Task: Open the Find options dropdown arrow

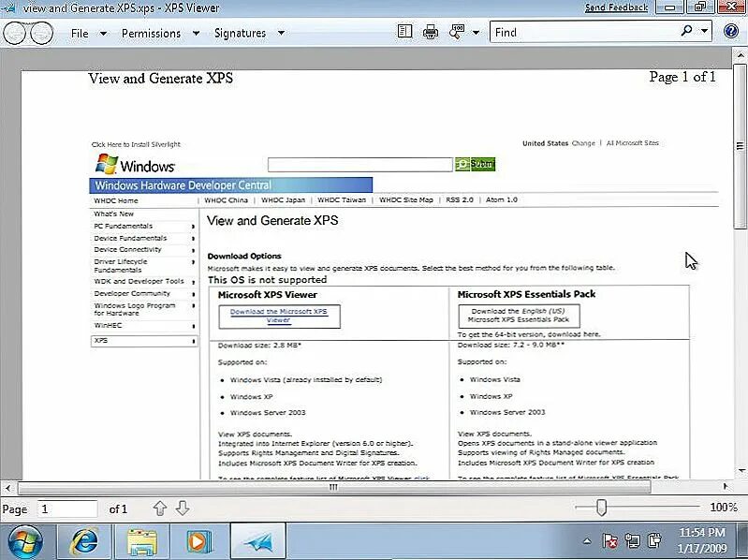Action: 704,32
